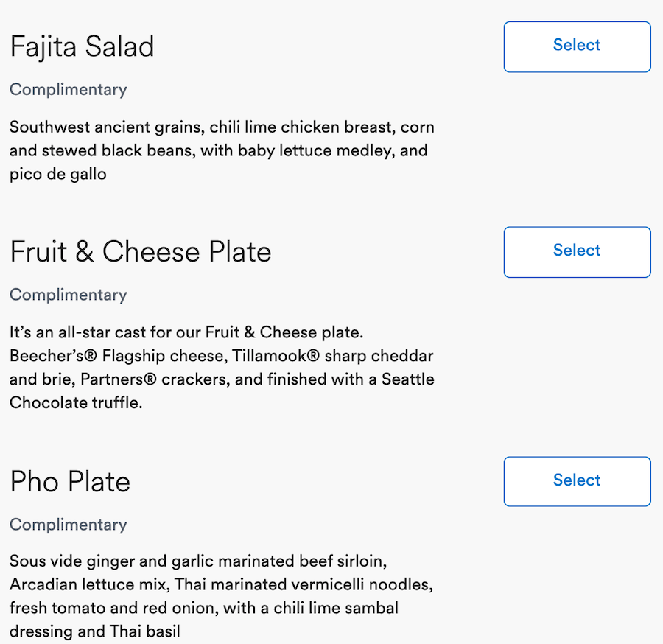
Task: Click the Pho Plate heading
Action: point(70,482)
